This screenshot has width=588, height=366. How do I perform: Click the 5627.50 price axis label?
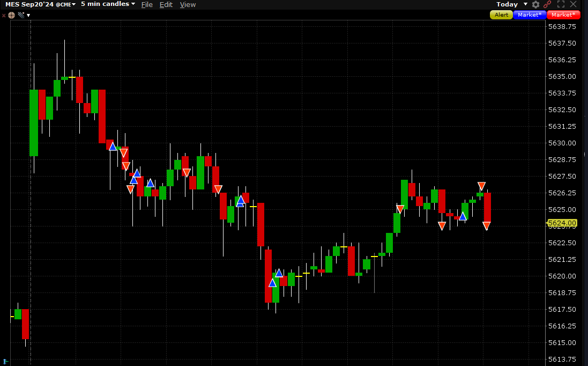[562, 176]
